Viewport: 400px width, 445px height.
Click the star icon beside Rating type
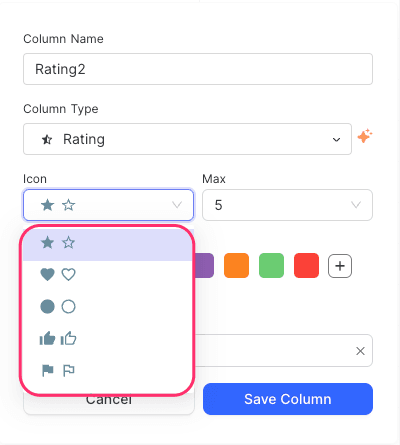coord(47,139)
